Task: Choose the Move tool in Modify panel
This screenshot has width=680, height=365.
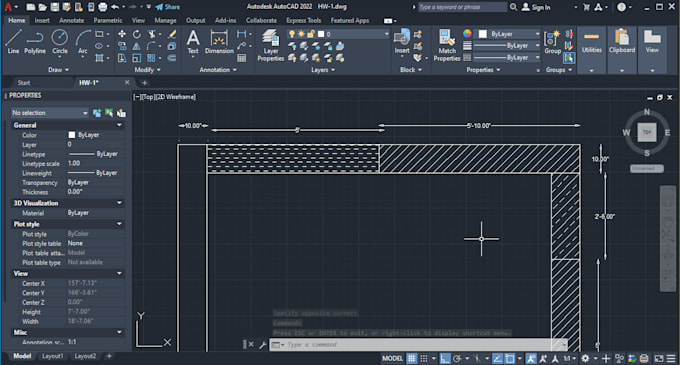Action: point(122,34)
